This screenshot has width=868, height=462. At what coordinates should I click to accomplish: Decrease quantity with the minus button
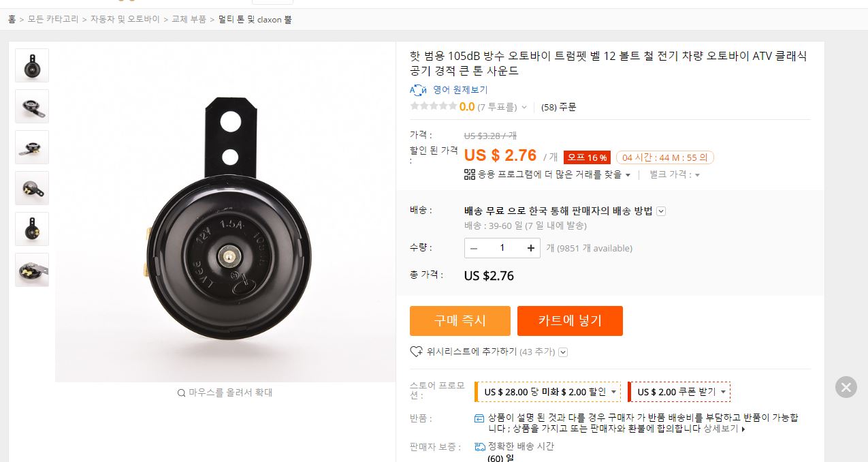474,248
